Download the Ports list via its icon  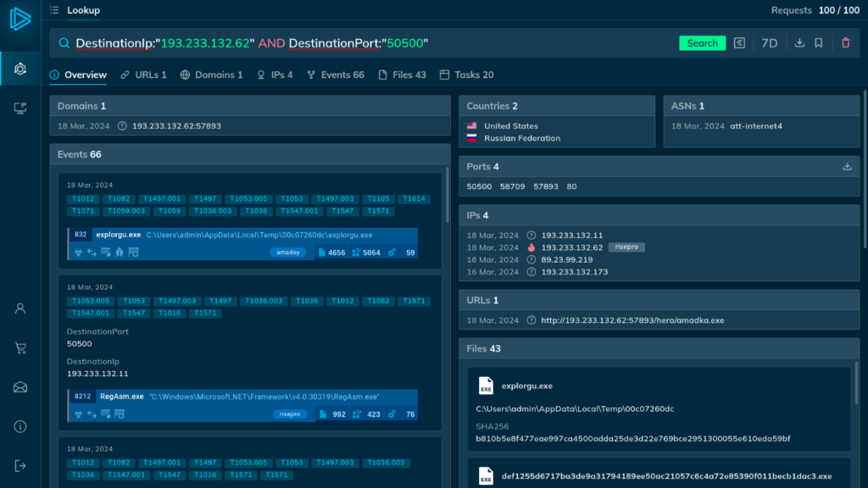pyautogui.click(x=847, y=167)
